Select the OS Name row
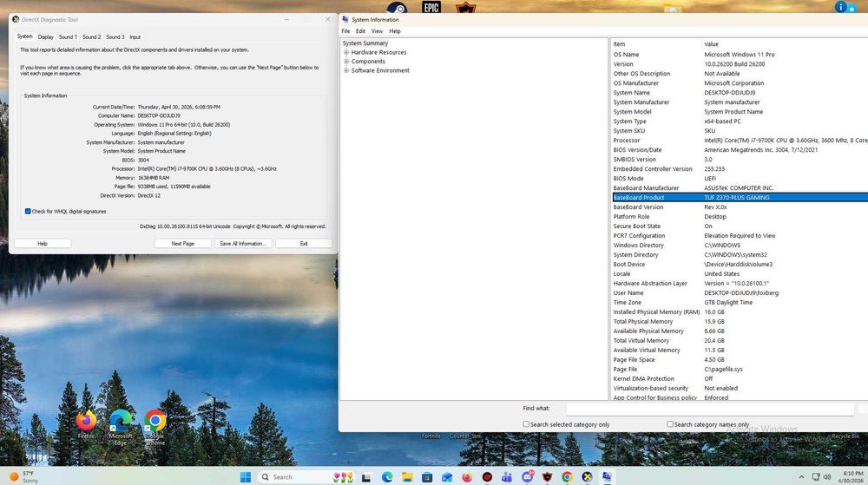This screenshot has height=485, width=868. (x=740, y=55)
